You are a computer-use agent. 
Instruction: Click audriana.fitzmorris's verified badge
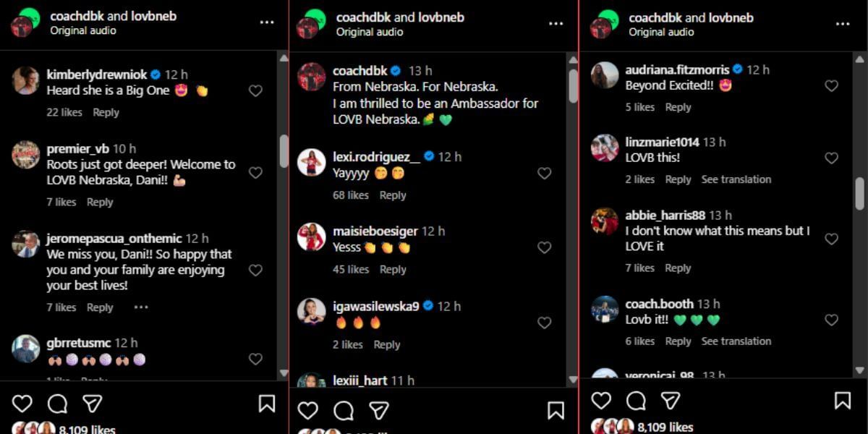(x=737, y=69)
